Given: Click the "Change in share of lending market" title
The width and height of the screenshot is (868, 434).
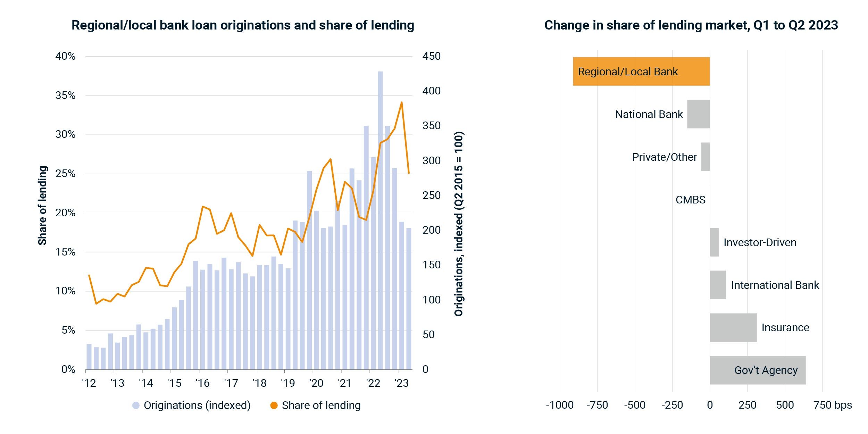Looking at the screenshot, I should tap(691, 25).
